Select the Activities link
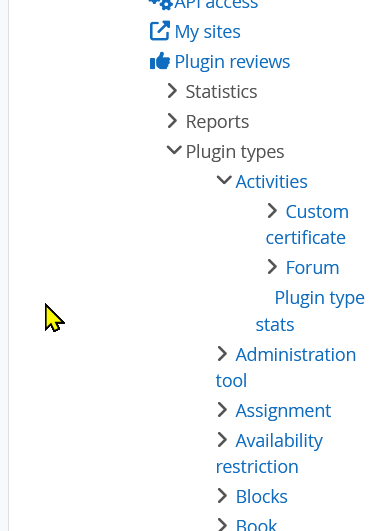 [272, 182]
